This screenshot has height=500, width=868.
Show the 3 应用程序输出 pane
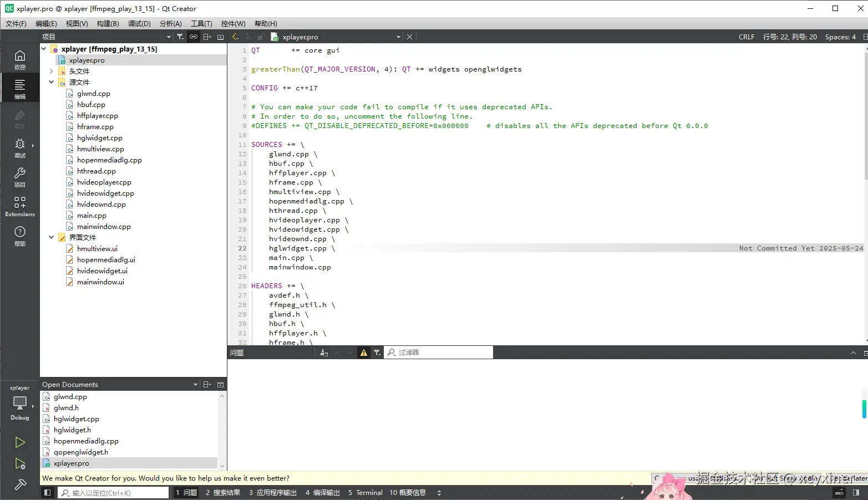tap(273, 492)
